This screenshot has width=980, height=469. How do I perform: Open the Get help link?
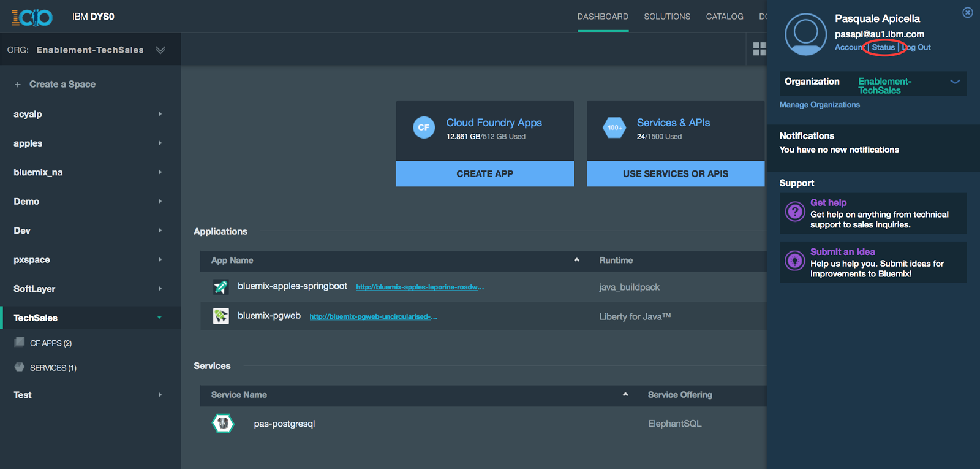tap(829, 203)
